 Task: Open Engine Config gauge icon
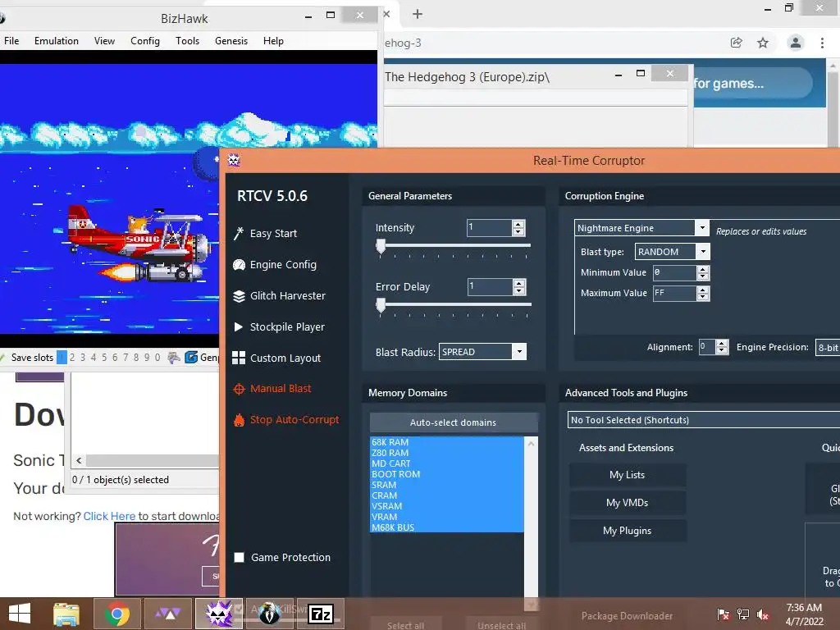pos(239,265)
